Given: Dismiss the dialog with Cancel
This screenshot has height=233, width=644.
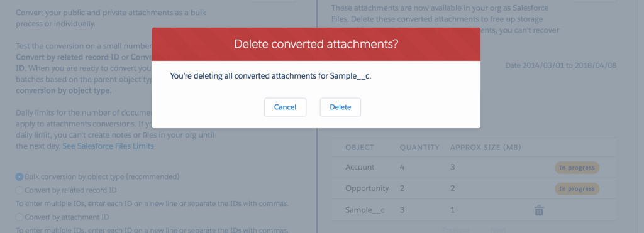Looking at the screenshot, I should [x=285, y=107].
